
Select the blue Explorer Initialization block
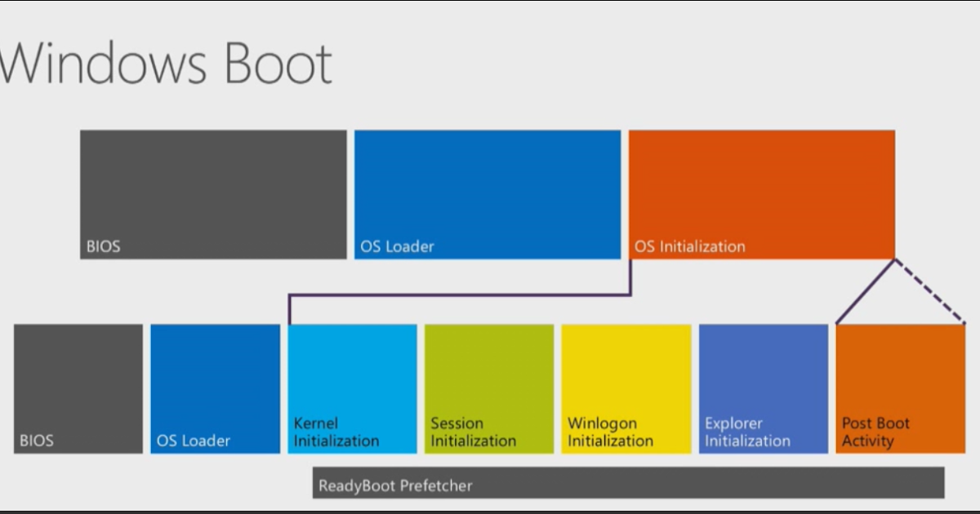(x=763, y=388)
